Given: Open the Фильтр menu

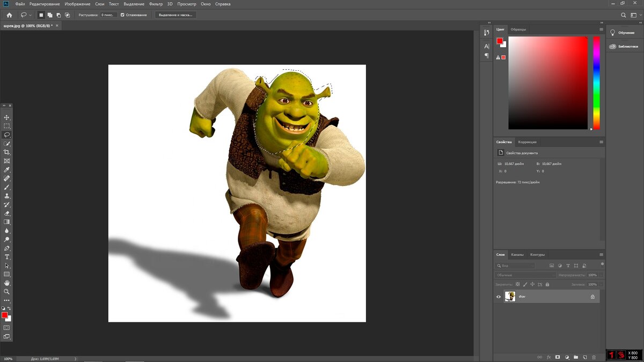Looking at the screenshot, I should tap(156, 4).
